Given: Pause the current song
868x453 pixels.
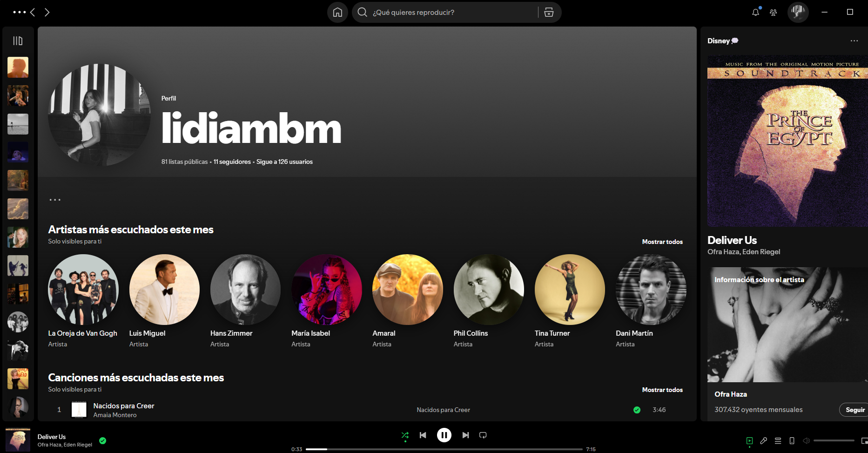Looking at the screenshot, I should [444, 435].
